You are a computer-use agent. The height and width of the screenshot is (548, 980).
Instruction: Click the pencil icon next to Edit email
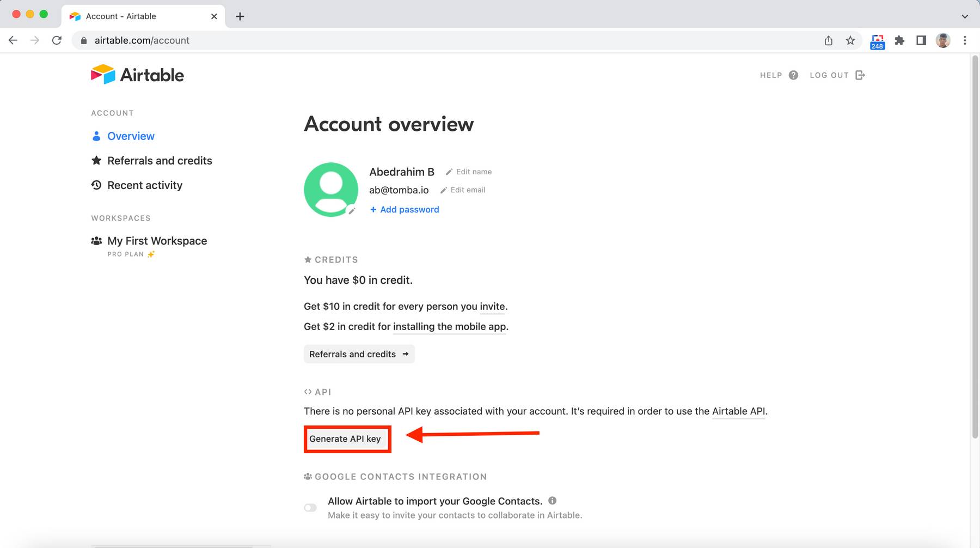pyautogui.click(x=444, y=190)
